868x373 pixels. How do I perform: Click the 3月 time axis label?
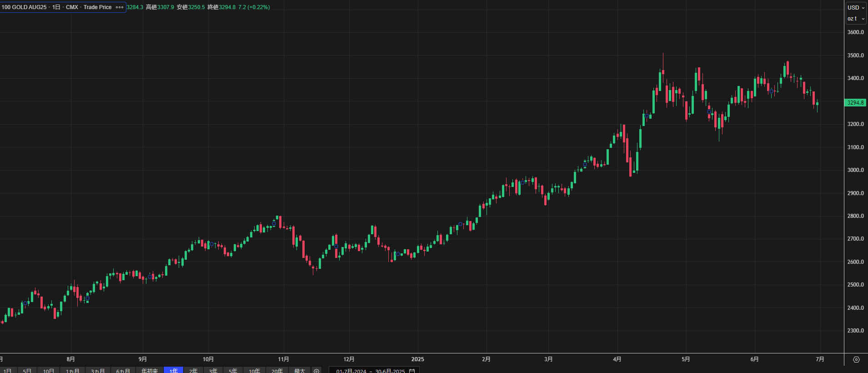549,359
